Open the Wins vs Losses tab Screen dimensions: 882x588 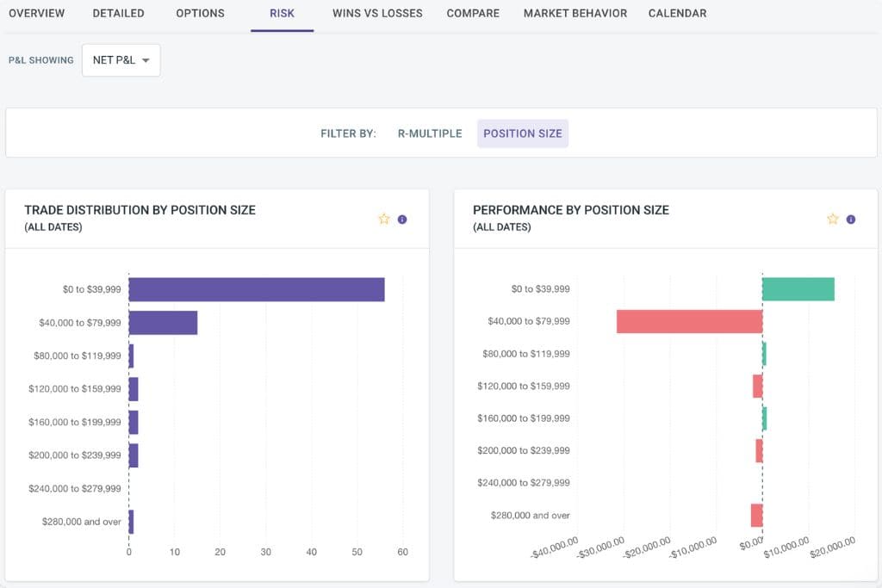point(377,13)
